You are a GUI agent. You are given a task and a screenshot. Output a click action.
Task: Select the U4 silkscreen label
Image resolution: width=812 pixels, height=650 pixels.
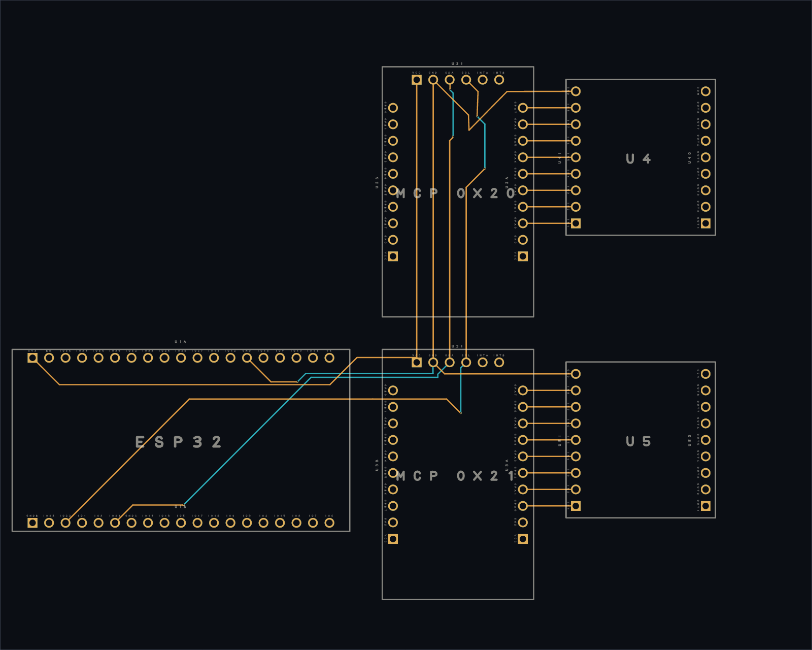coord(638,159)
